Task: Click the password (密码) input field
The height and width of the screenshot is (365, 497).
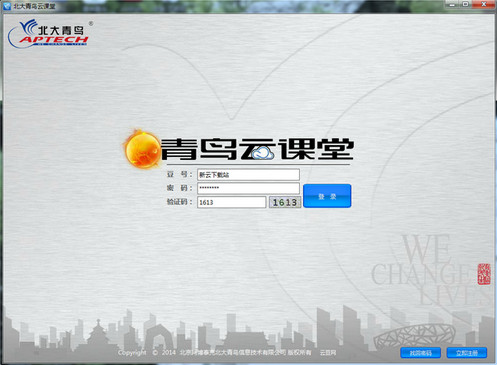Action: point(248,188)
